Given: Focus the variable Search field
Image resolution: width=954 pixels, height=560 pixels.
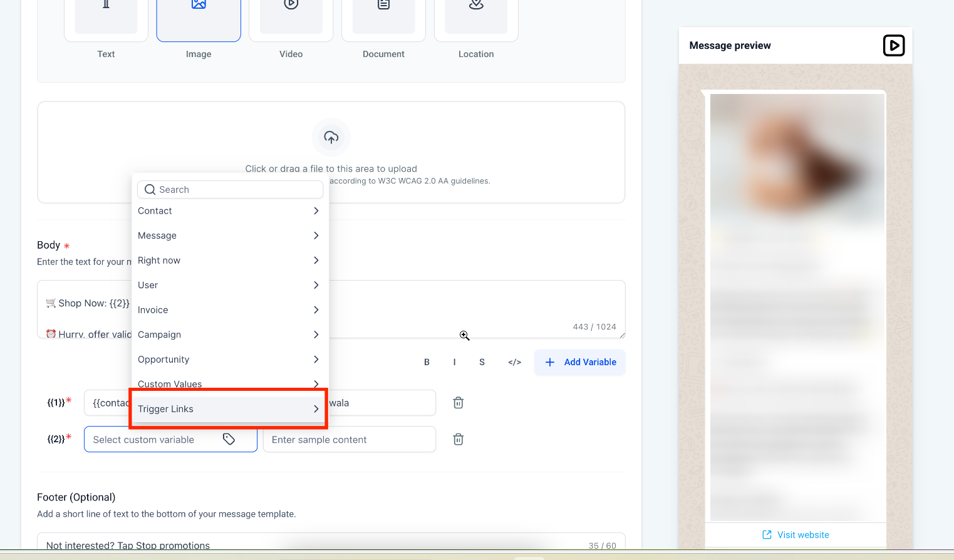Looking at the screenshot, I should click(x=238, y=190).
